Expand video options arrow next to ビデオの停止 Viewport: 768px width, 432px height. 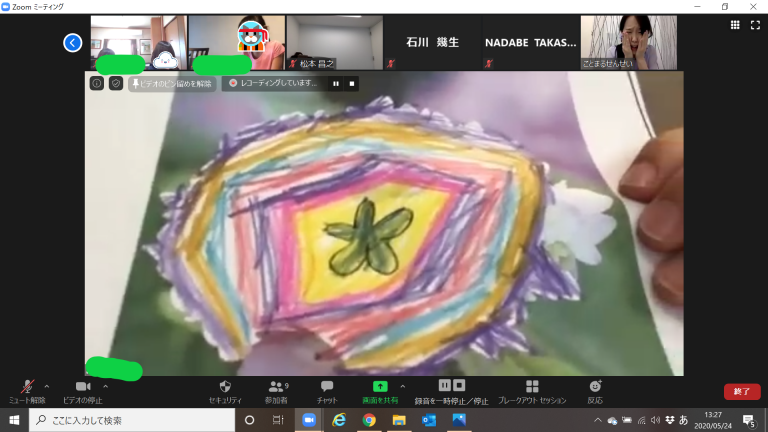tap(105, 386)
